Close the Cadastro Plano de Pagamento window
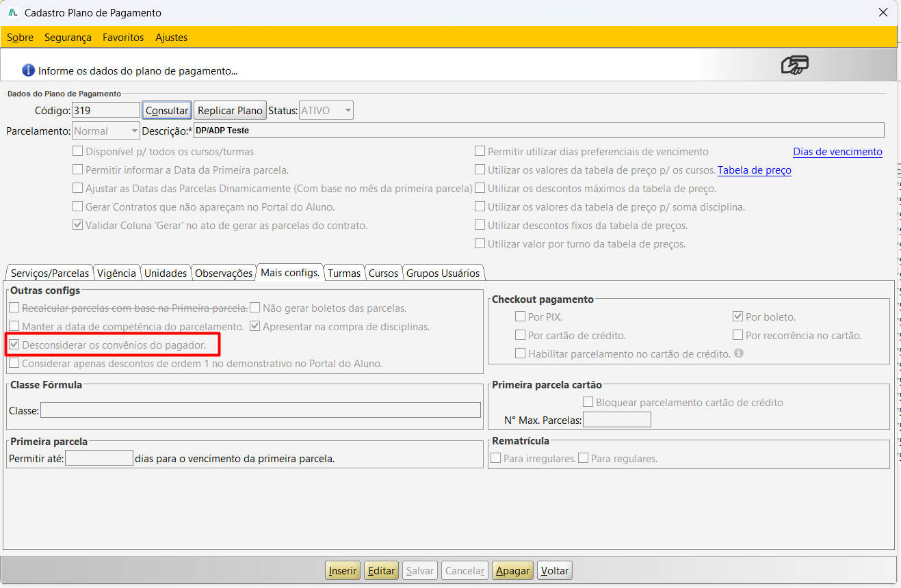The image size is (901, 588). pos(883,12)
